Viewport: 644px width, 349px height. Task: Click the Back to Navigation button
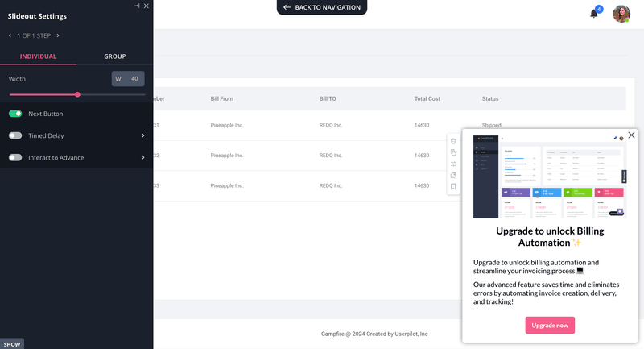(322, 7)
